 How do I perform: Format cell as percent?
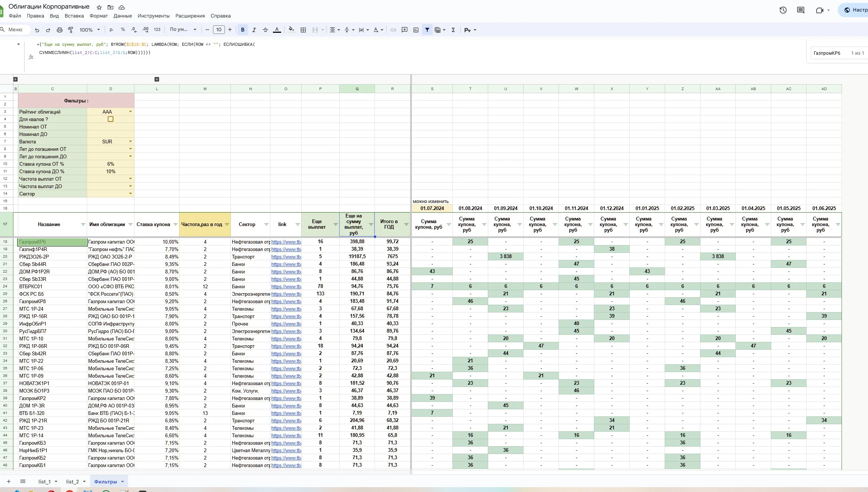pyautogui.click(x=123, y=30)
